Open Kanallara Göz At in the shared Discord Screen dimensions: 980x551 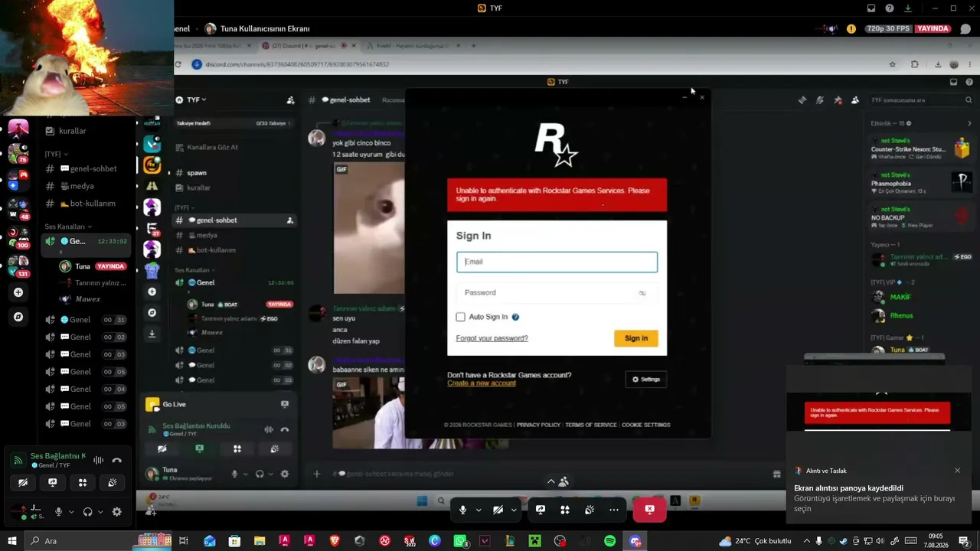point(212,147)
